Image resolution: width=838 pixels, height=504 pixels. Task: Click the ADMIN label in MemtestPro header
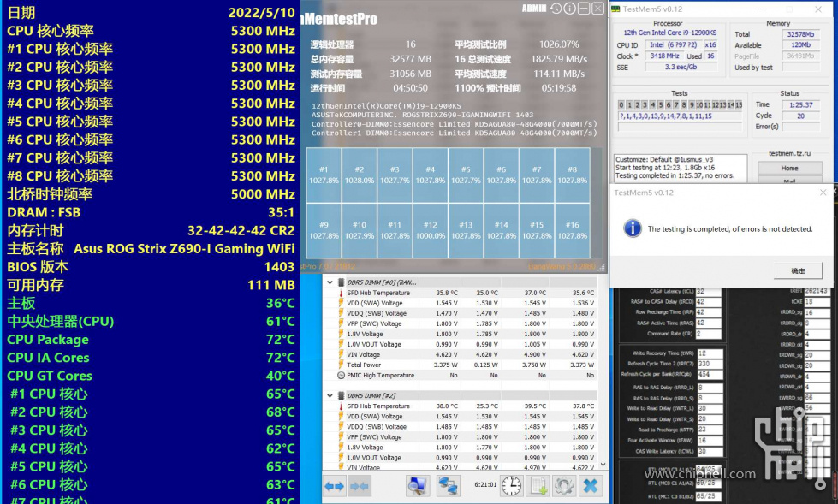pos(533,9)
